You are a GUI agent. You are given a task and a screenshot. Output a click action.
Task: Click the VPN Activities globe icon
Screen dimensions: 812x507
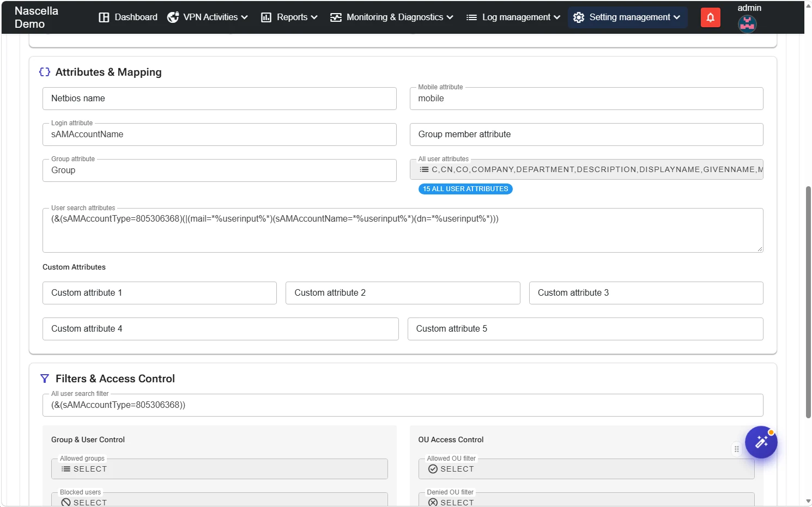[x=173, y=17]
